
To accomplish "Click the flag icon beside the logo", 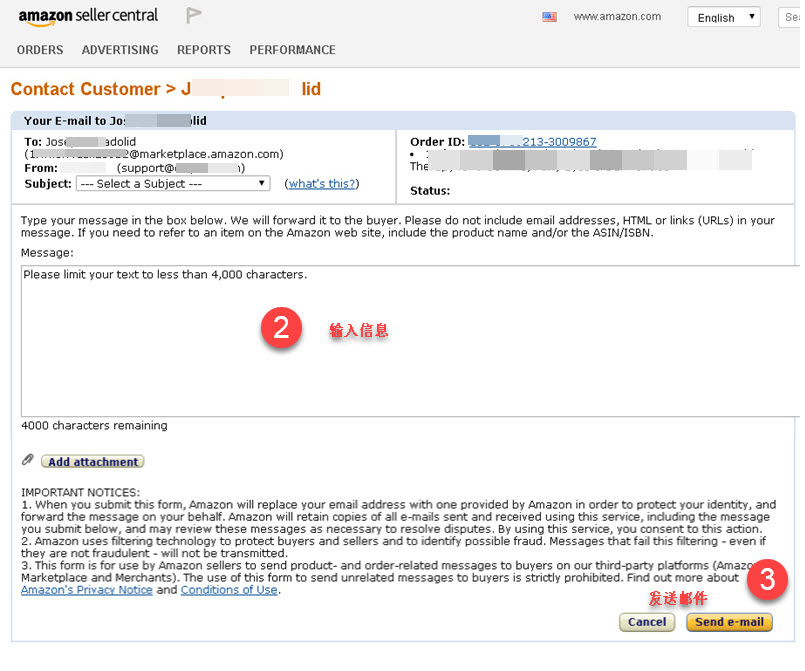I will point(194,15).
